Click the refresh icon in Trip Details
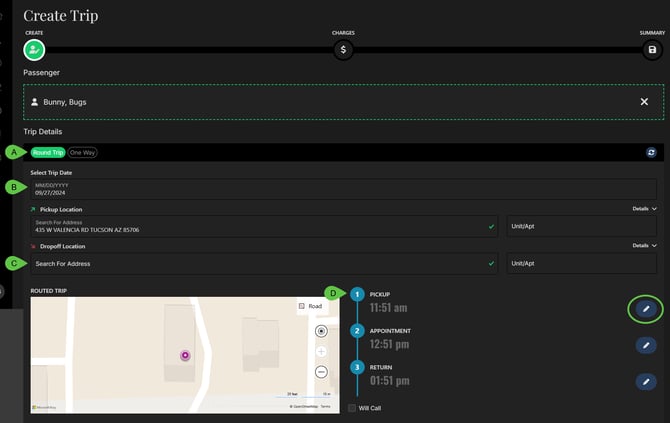The height and width of the screenshot is (423, 670). tap(651, 152)
